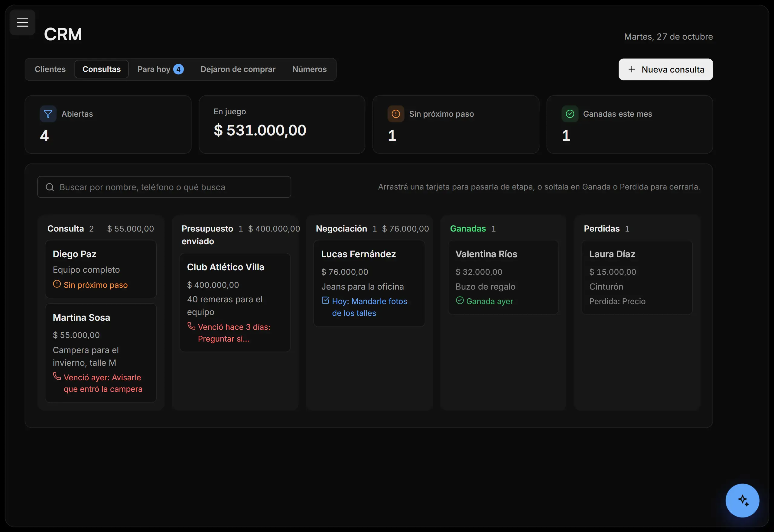Image resolution: width=774 pixels, height=532 pixels.
Task: Switch to the Clientes tab
Action: pos(50,69)
